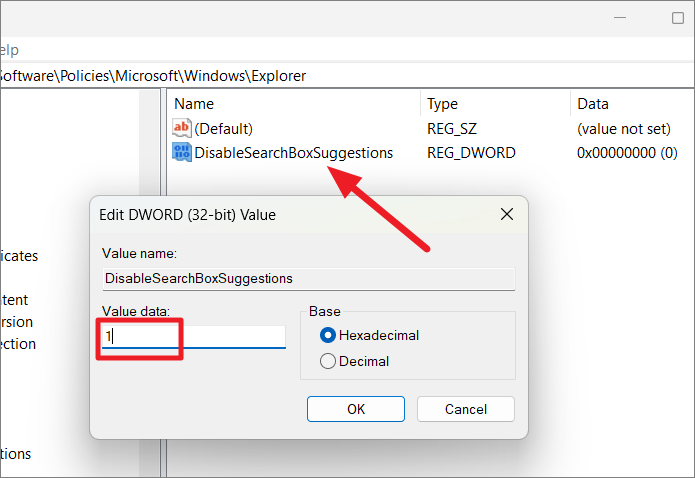Click the Value data input field
The image size is (695, 478).
(194, 337)
